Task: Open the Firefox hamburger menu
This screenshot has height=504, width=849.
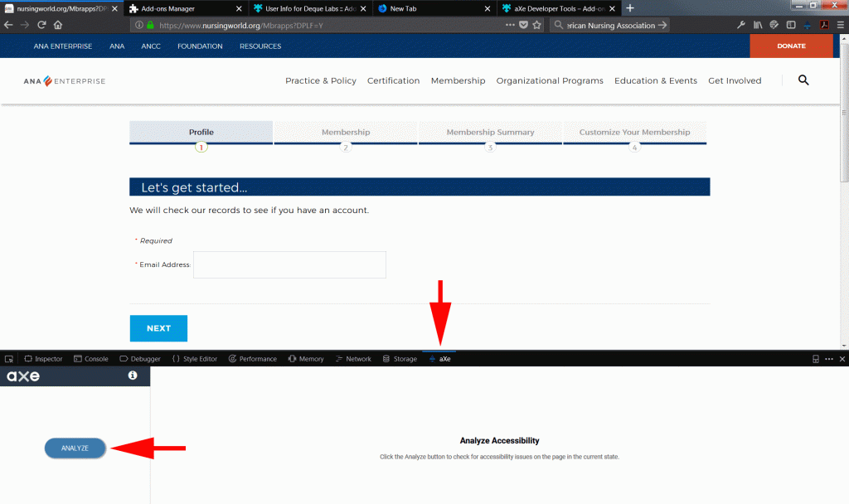Action: 841,25
